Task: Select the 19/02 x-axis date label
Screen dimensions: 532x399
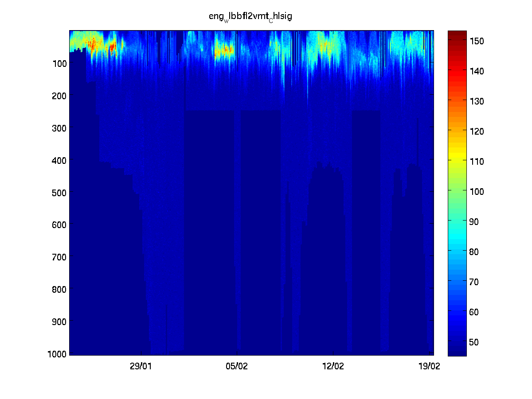Action: (429, 366)
